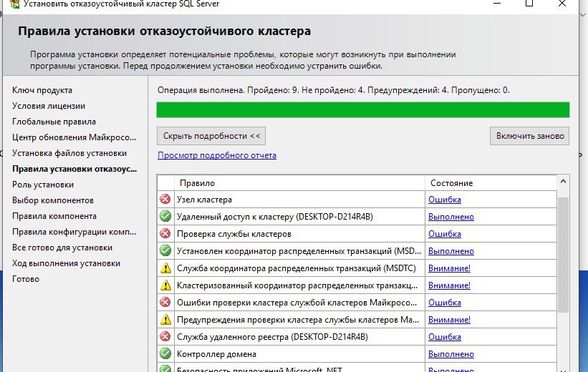588x372 pixels.
Task: Select Служба координатора распределенных транзакций (MSDTC) text
Action: pyautogui.click(x=297, y=268)
